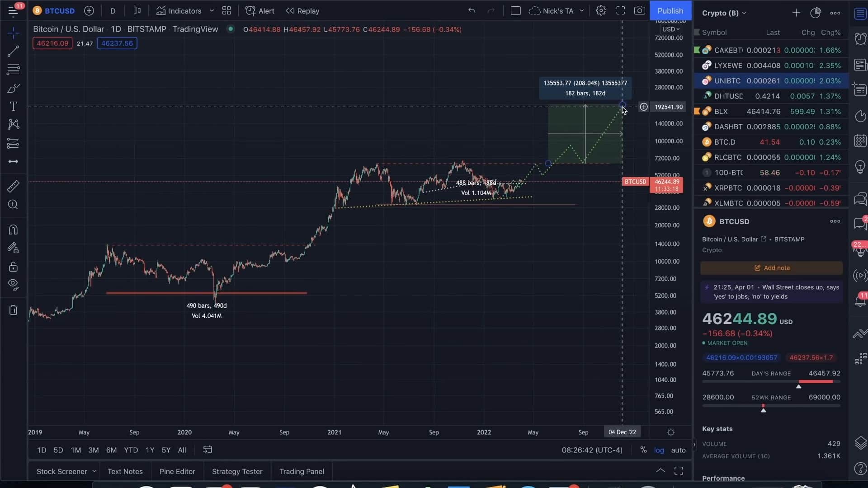Start bar Replay mode

(302, 11)
